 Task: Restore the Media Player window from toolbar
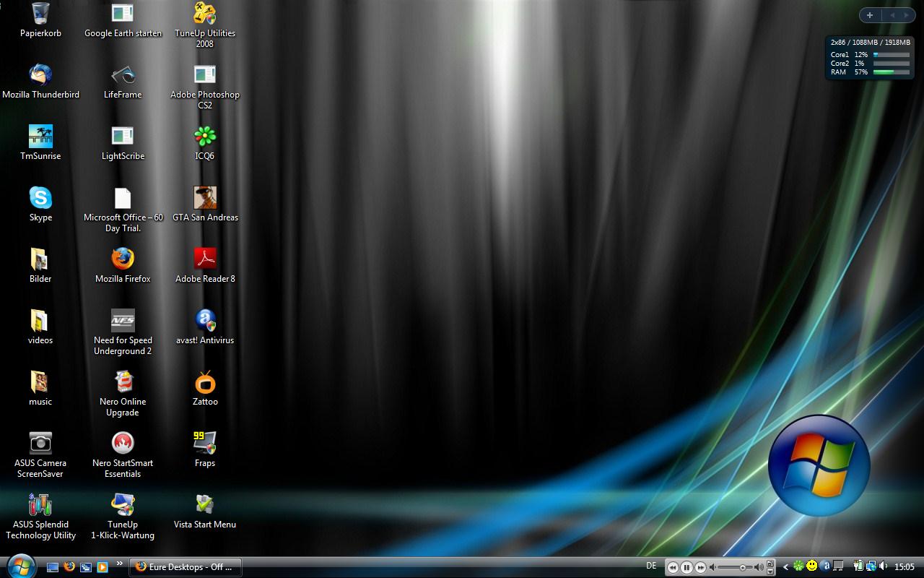point(770,564)
